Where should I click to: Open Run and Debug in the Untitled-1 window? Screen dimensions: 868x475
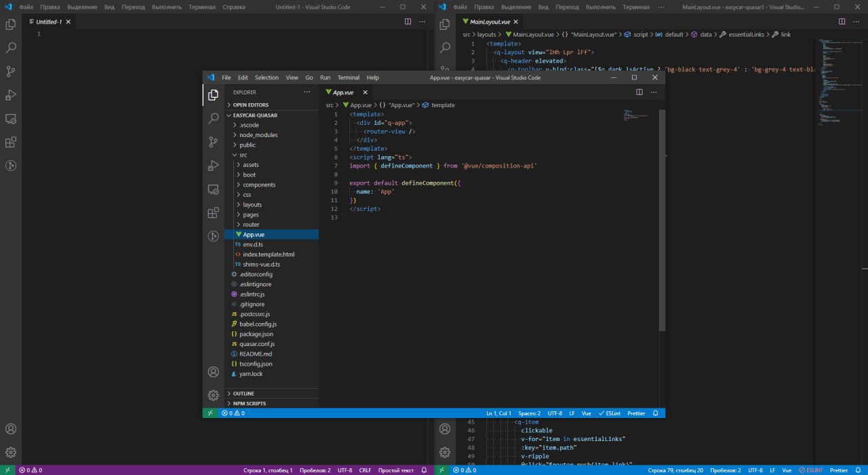coord(11,95)
